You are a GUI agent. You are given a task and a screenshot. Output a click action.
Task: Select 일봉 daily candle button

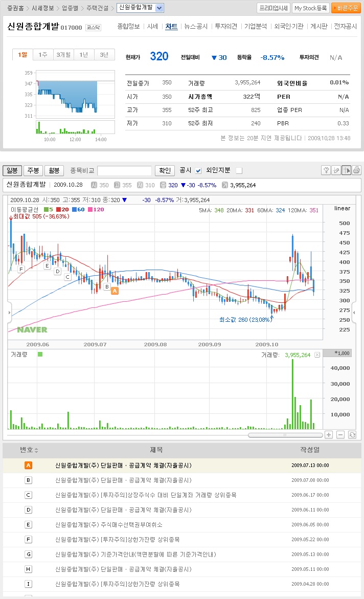click(x=12, y=170)
